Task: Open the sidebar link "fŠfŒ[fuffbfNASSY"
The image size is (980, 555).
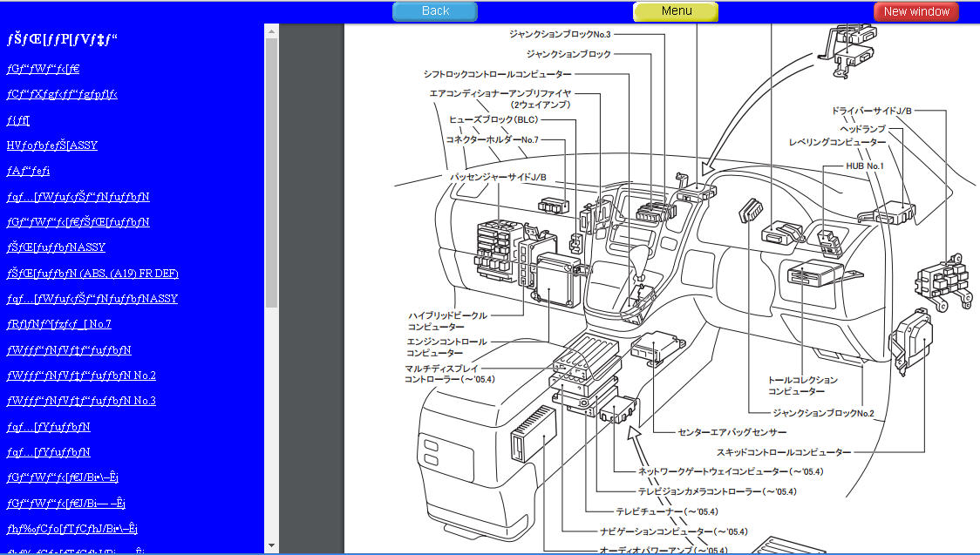Action: click(x=56, y=247)
